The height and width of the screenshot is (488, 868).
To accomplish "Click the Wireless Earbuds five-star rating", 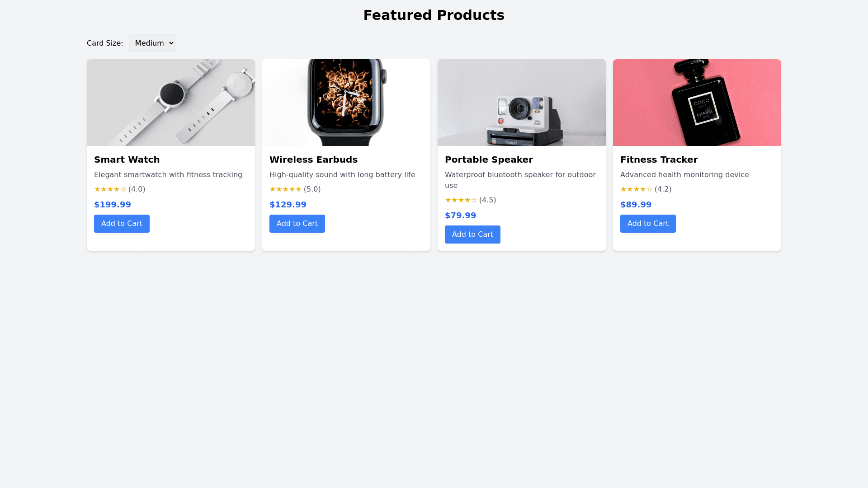I will click(x=286, y=189).
